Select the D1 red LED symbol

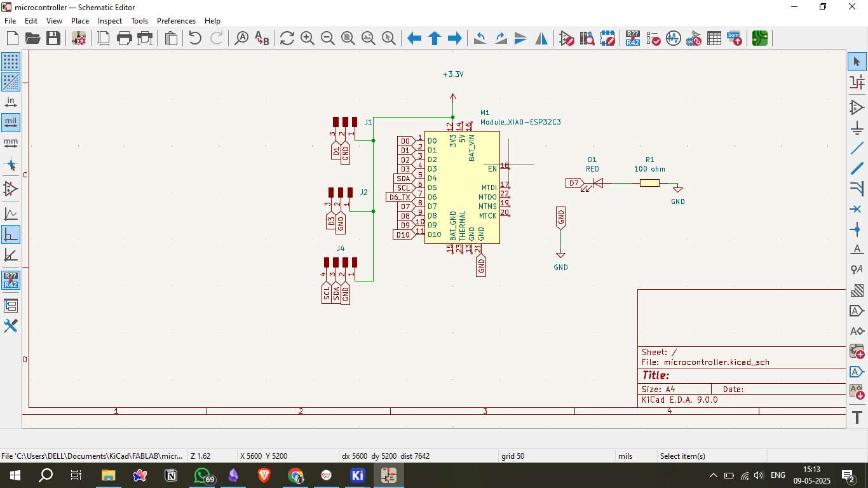point(596,183)
